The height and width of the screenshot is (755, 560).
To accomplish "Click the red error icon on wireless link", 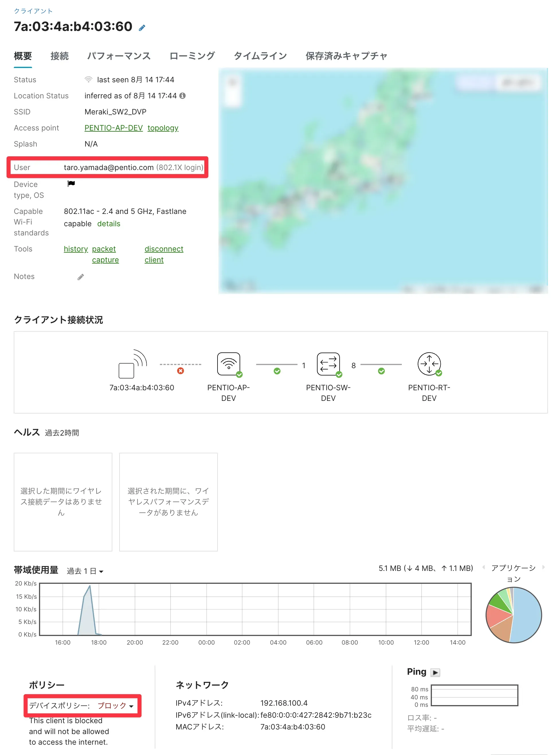I will pos(181,371).
